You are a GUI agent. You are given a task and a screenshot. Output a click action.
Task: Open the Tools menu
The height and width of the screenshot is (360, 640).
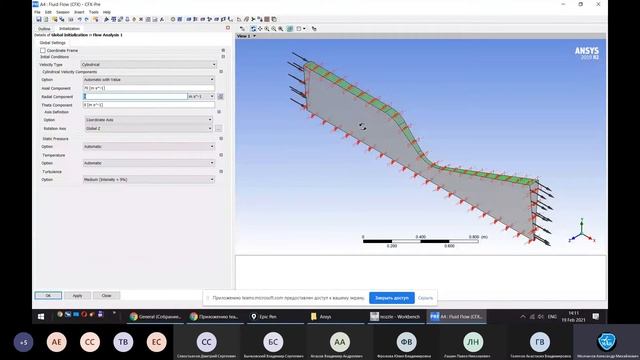[x=93, y=12]
